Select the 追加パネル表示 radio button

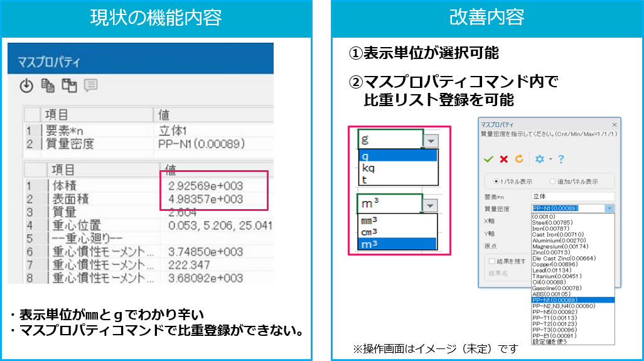(x=553, y=181)
